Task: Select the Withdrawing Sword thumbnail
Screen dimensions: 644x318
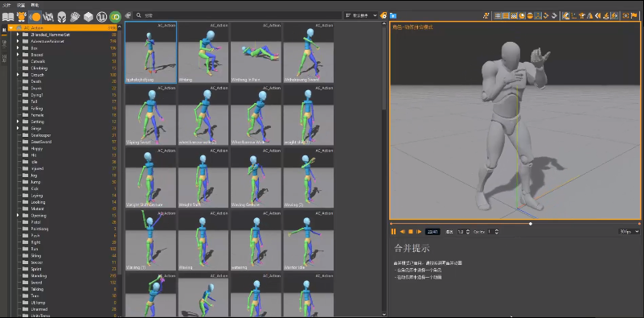Action: 309,52
